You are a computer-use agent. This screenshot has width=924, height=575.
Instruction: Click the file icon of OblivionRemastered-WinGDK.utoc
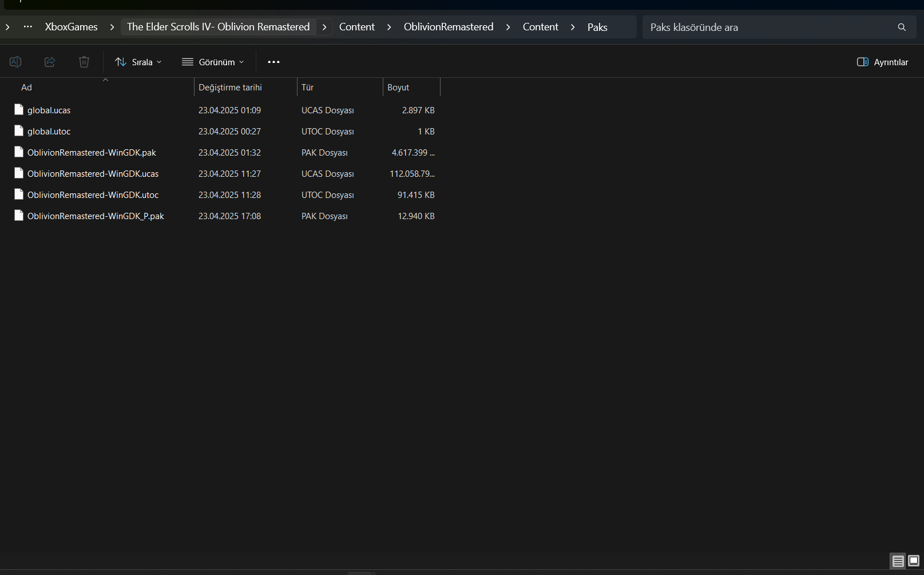tap(19, 195)
